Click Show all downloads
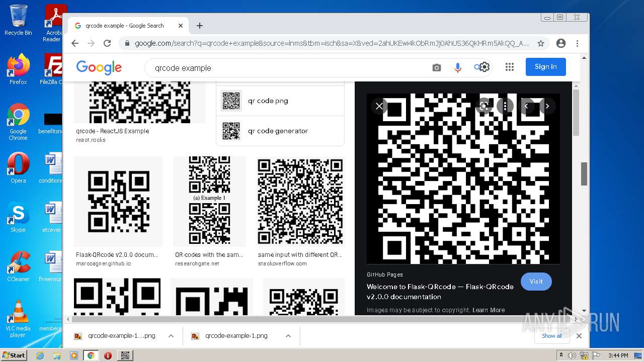 552,336
